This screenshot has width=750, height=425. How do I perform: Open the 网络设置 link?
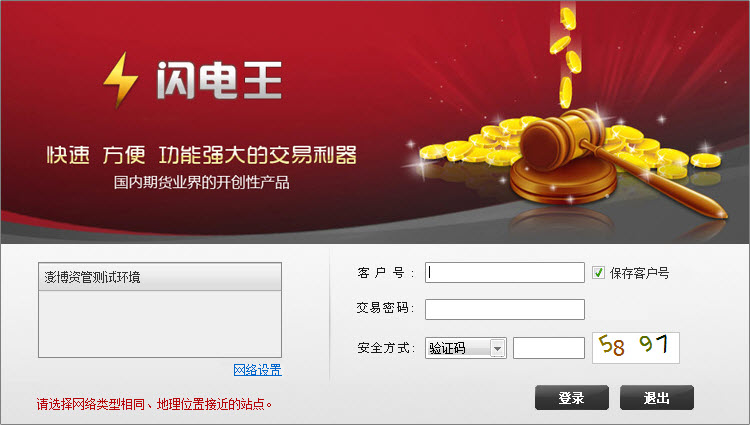point(257,370)
